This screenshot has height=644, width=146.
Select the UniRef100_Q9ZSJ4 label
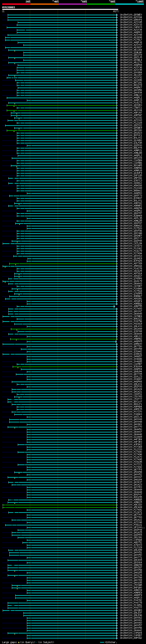click(131, 417)
